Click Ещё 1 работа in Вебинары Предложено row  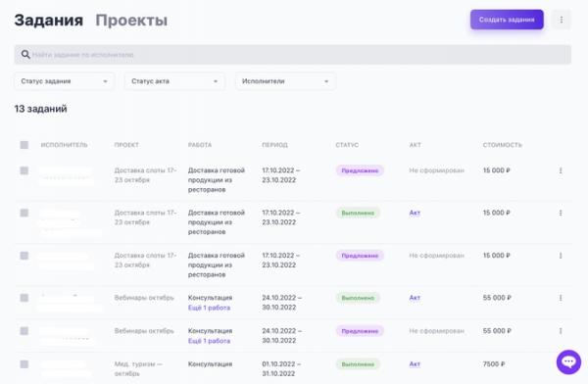coord(209,341)
